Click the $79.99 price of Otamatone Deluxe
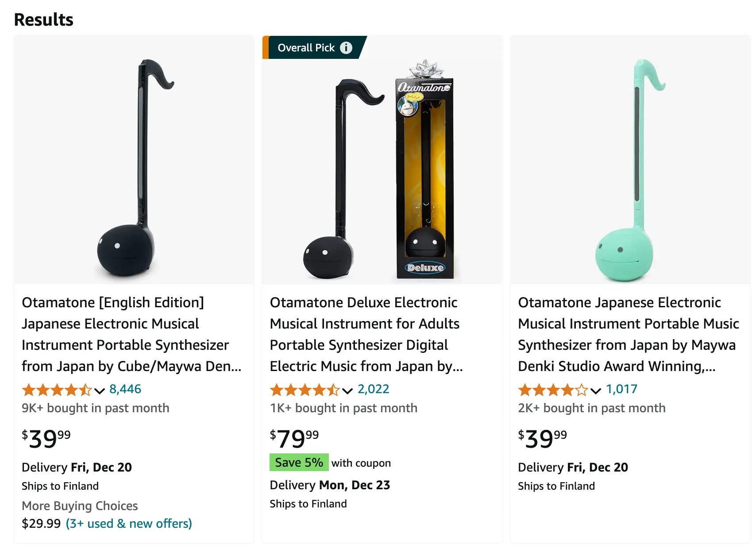The width and height of the screenshot is (756, 557). coord(294,438)
